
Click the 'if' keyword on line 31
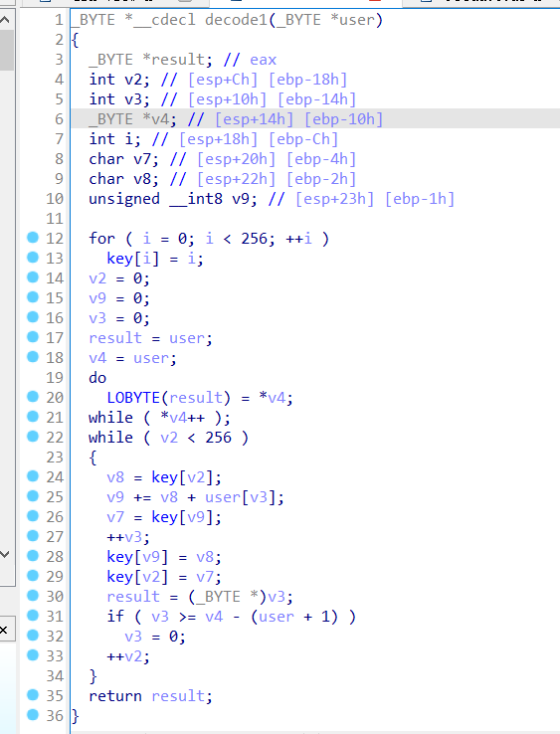tap(115, 617)
